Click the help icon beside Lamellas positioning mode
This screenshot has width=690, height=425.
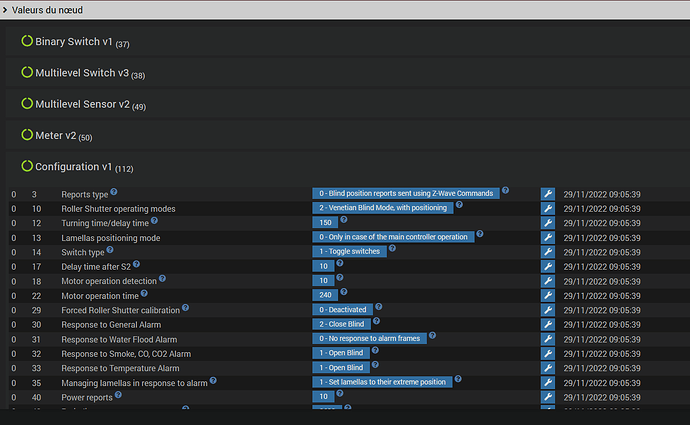coord(166,237)
